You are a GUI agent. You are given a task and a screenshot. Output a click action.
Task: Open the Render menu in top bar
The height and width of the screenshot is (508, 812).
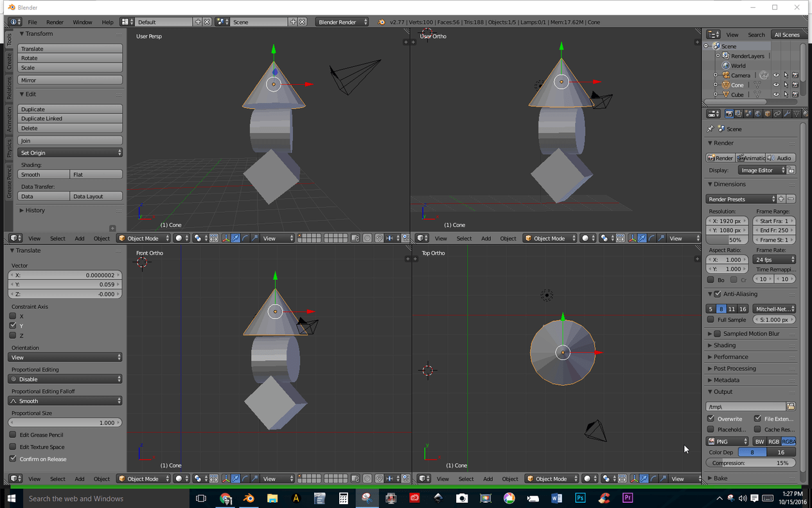[55, 22]
